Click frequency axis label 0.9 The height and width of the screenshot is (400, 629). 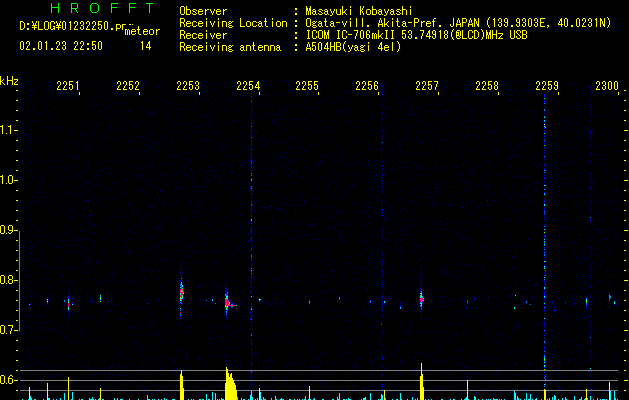click(7, 230)
